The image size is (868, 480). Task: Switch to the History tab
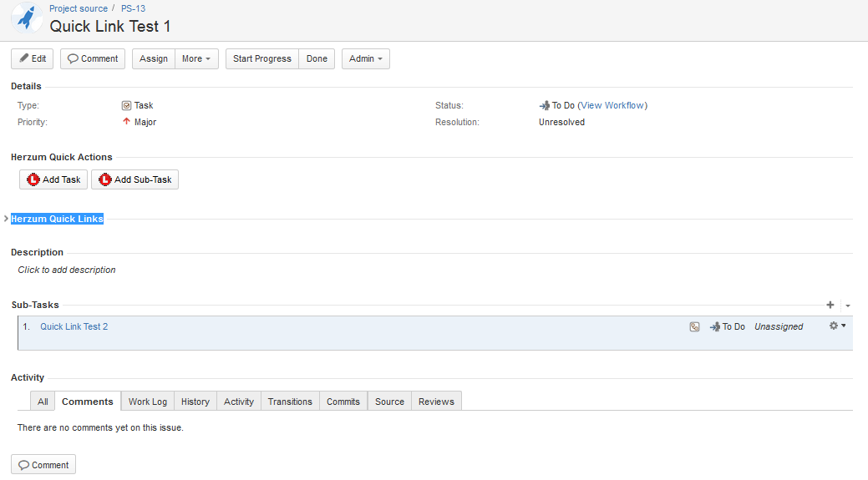click(x=195, y=402)
